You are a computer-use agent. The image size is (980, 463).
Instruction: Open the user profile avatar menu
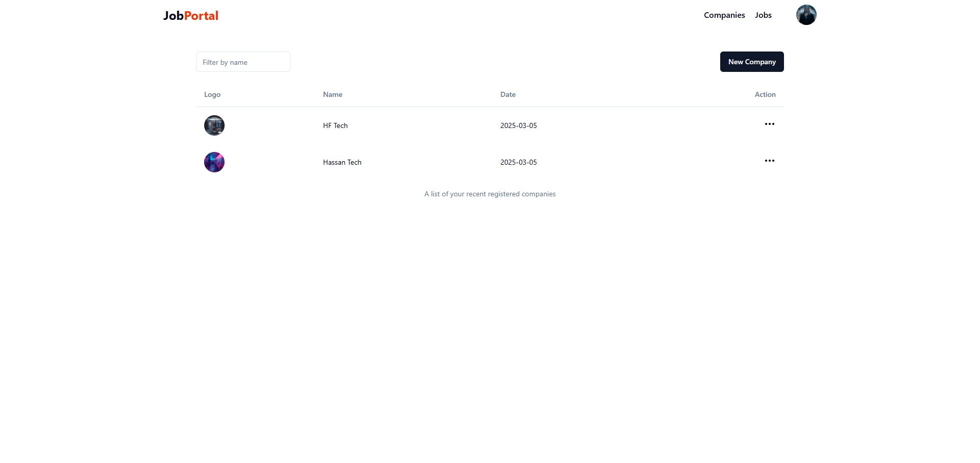click(x=806, y=15)
